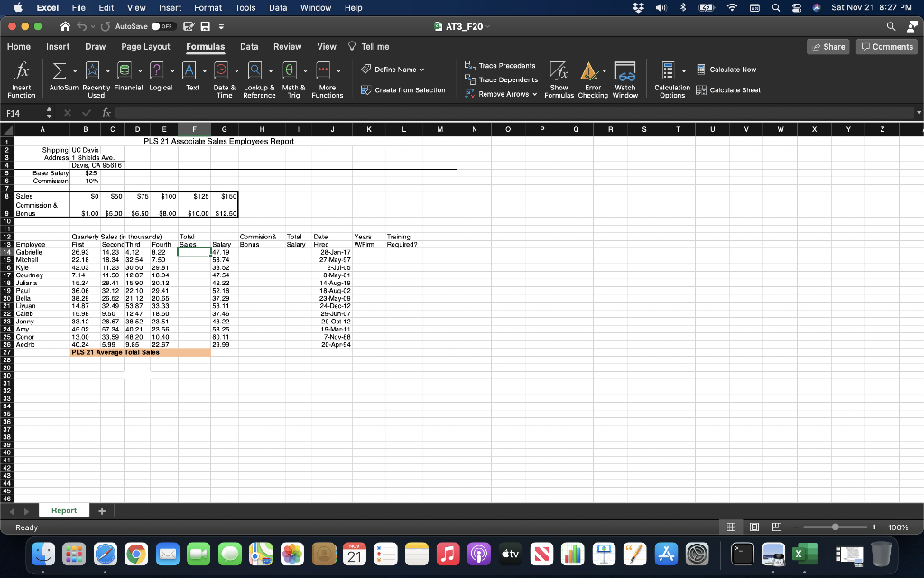This screenshot has height=578, width=924.
Task: Expand Error Checking dropdown arrow
Action: 605,70
